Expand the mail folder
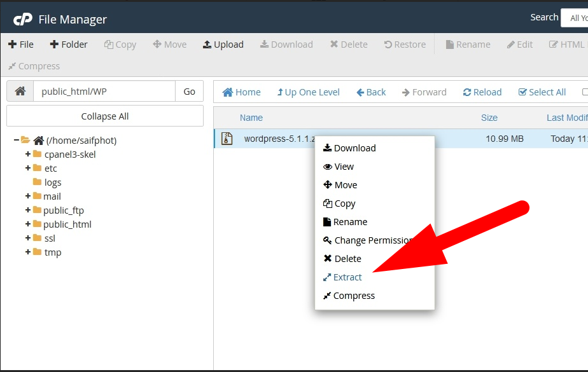 [x=28, y=196]
